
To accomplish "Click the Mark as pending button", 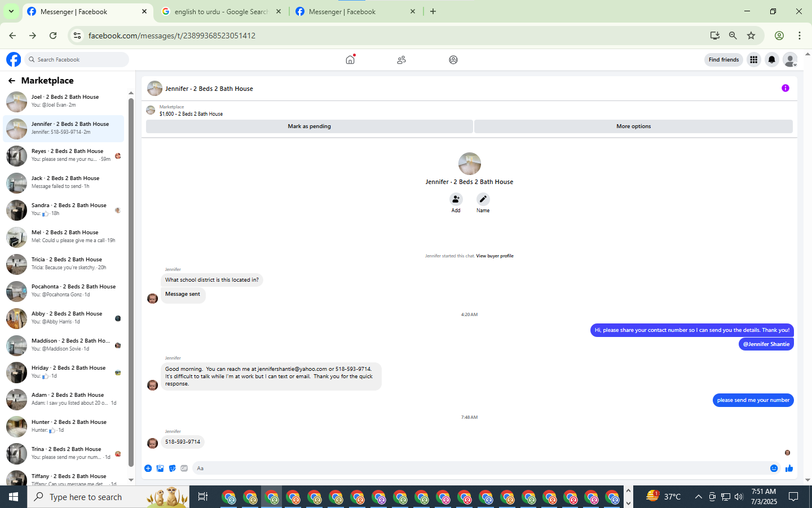I will pos(309,126).
